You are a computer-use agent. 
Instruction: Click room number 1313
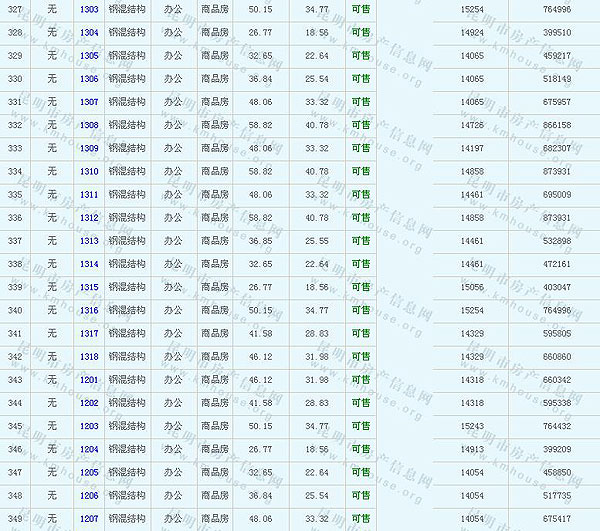89,241
